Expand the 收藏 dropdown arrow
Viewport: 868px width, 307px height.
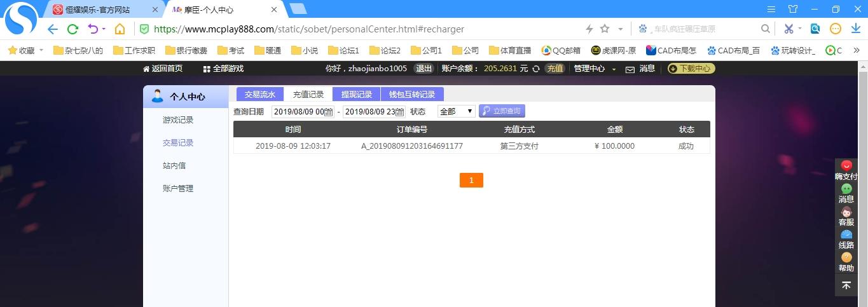[42, 50]
